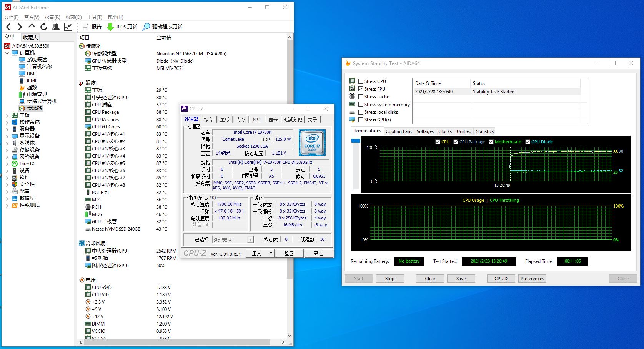The width and height of the screenshot is (644, 349).
Task: Click the Back navigation arrow in AIDA64 toolbar
Action: [x=8, y=27]
